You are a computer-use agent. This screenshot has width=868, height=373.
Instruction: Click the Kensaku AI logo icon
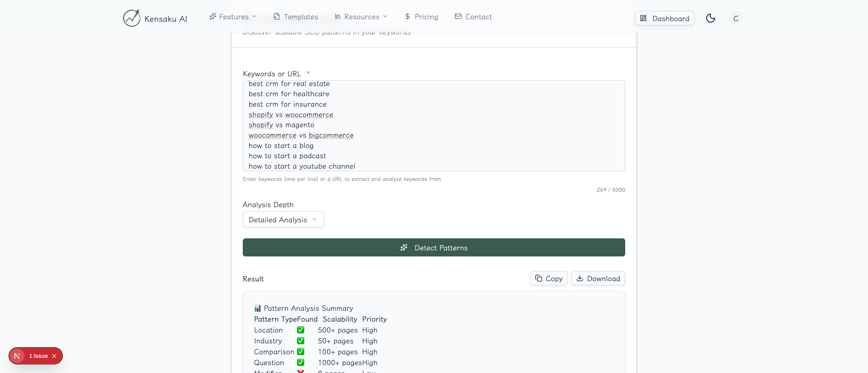coord(131,18)
